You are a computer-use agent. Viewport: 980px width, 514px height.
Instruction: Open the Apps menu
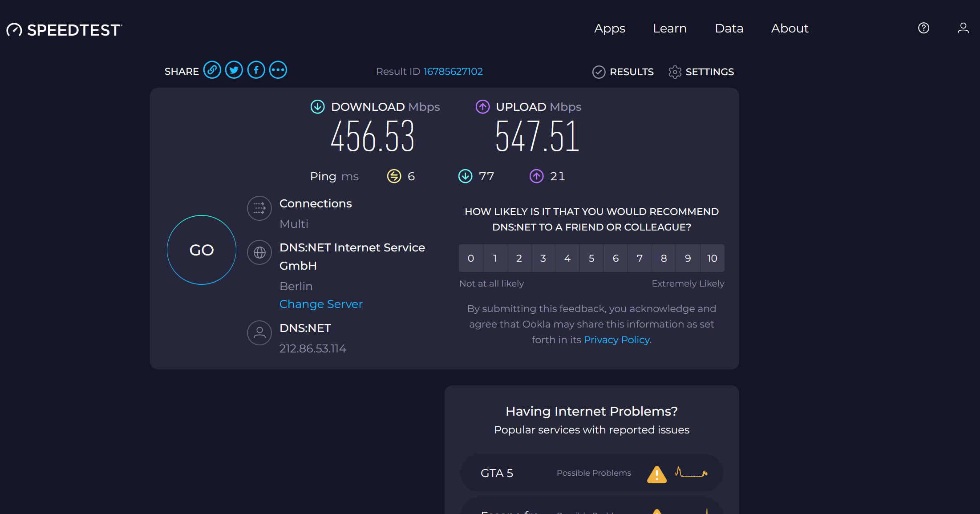pyautogui.click(x=610, y=28)
